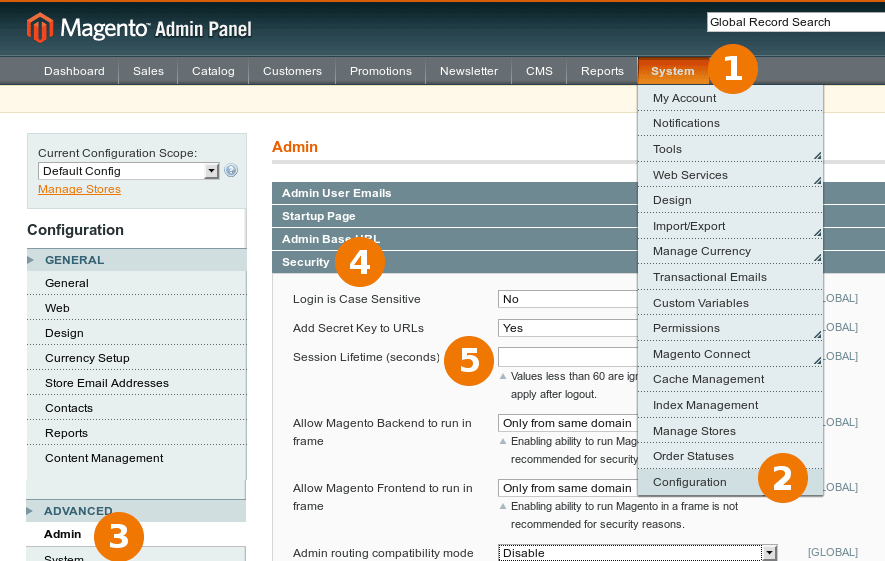Open Design configuration section in sidebar
The height and width of the screenshot is (561, 885).
(136, 334)
